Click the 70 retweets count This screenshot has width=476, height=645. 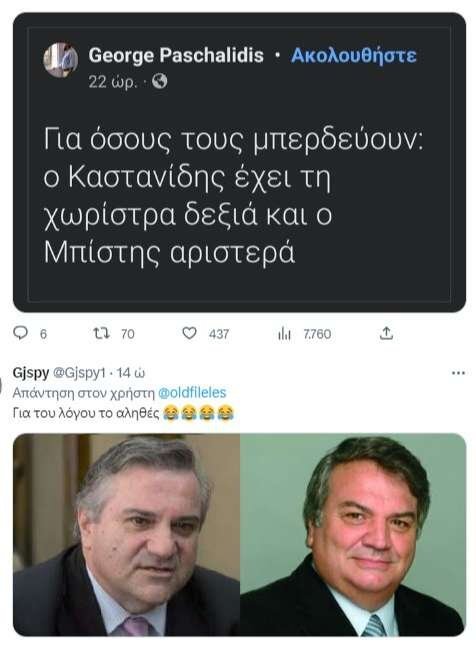tap(128, 334)
